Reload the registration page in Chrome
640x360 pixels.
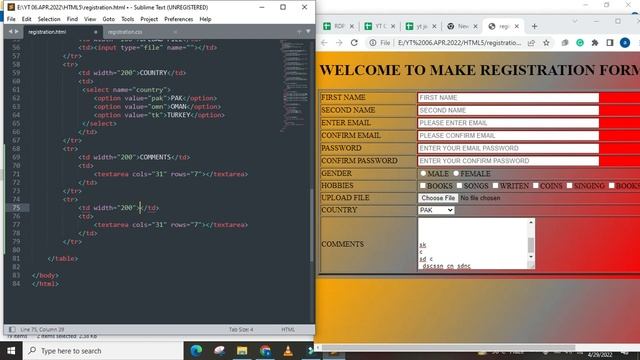(x=354, y=43)
